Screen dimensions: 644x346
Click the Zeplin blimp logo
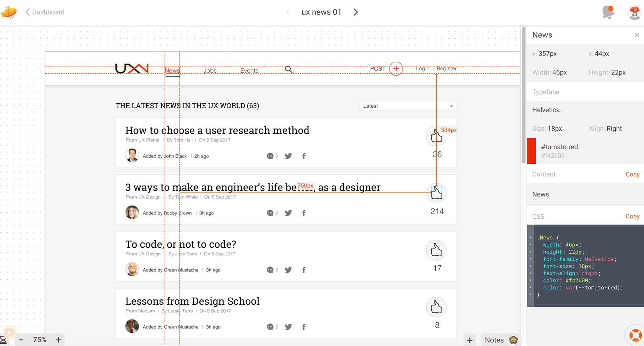(9, 12)
